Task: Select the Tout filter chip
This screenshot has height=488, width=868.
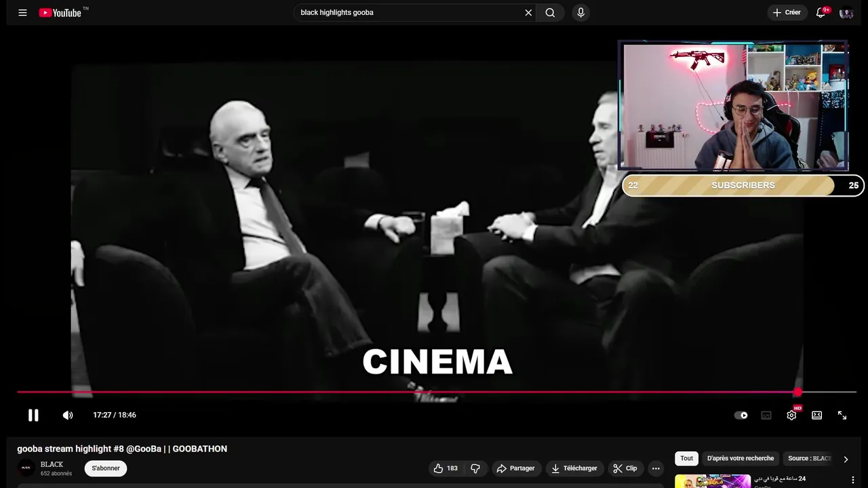Action: [687, 458]
